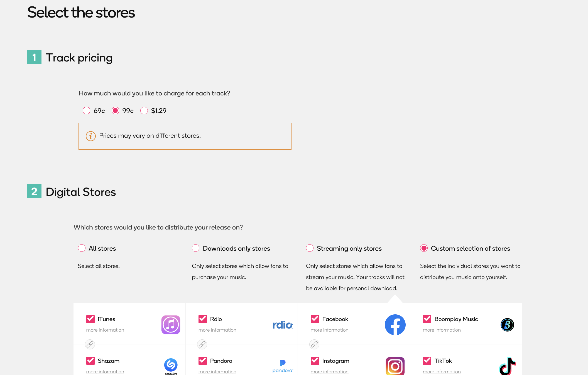Open more information link for Facebook
Image resolution: width=588 pixels, height=375 pixels.
coord(330,330)
